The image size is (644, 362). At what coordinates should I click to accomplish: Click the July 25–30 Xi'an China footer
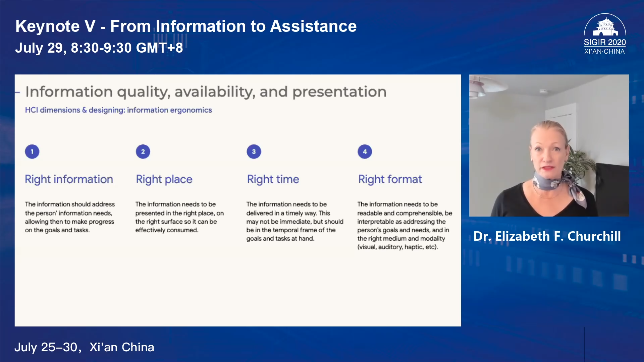tap(84, 347)
